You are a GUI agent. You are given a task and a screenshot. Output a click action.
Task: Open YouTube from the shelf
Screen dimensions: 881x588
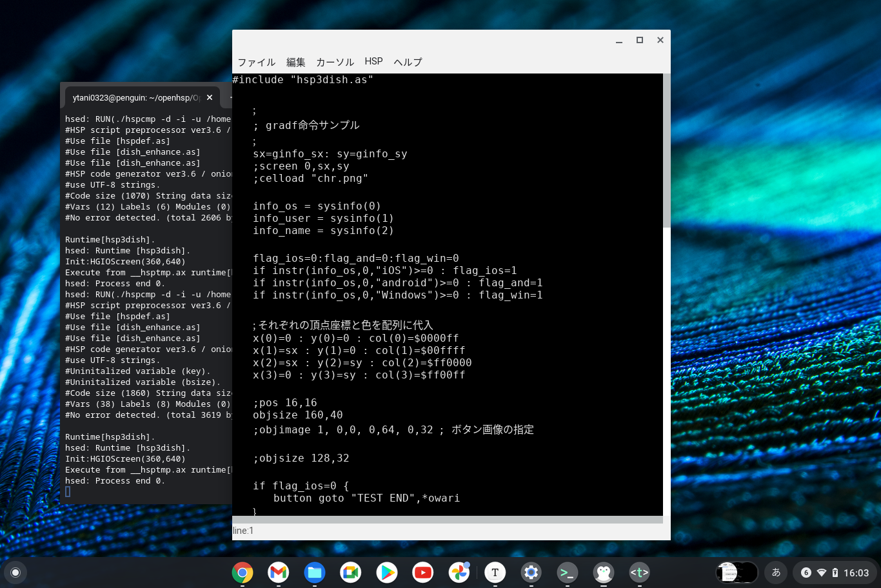[x=423, y=573]
